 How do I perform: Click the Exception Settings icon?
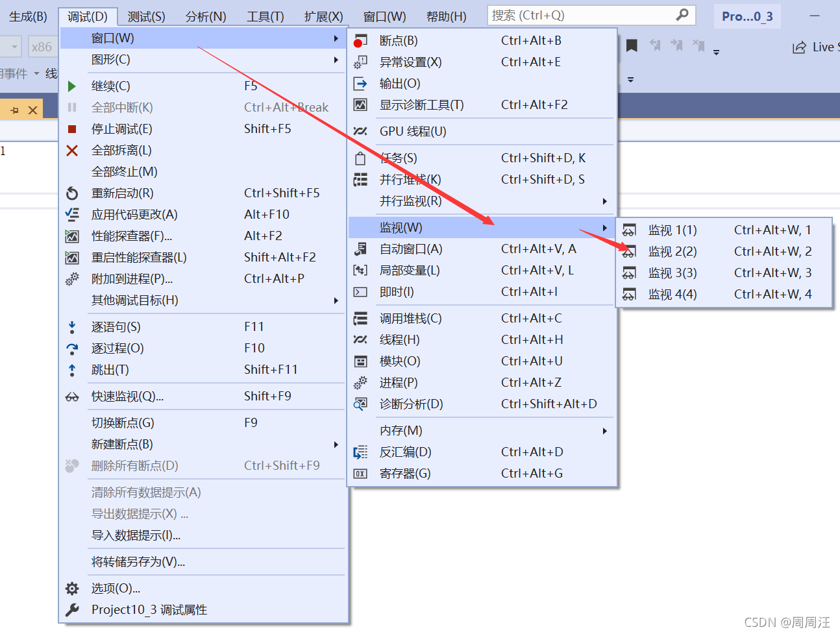(360, 62)
